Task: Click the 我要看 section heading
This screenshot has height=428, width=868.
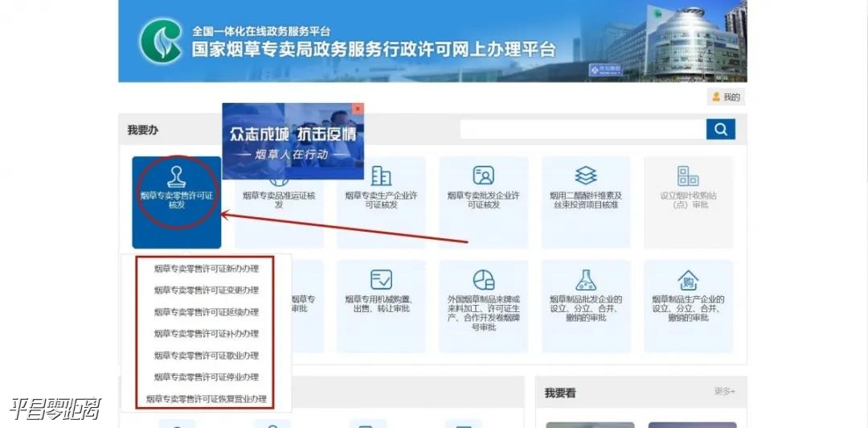Action: tap(560, 393)
